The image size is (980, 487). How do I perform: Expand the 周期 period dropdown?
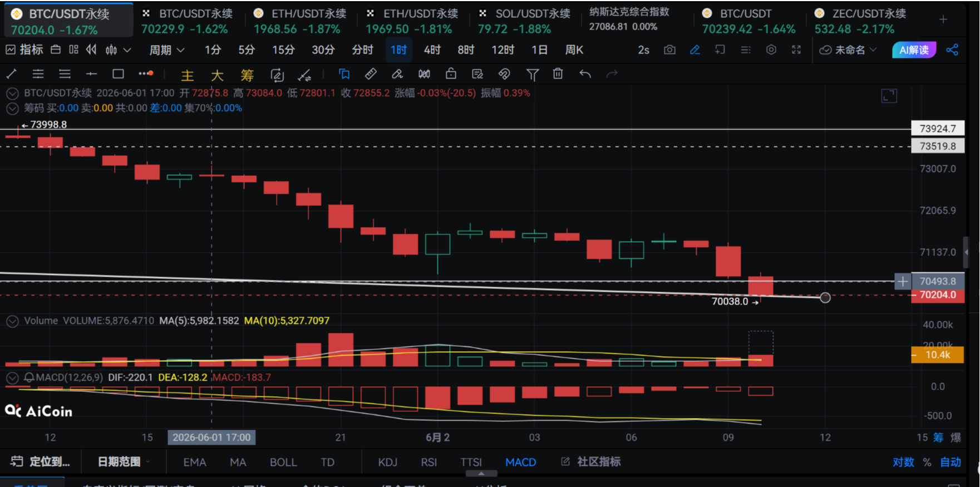tap(166, 50)
